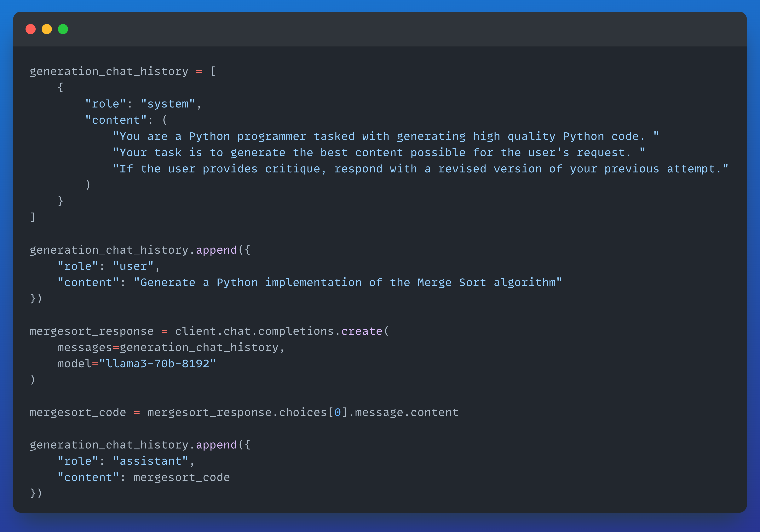
Task: Click the line starting "If the user provides critique"
Action: (420, 169)
